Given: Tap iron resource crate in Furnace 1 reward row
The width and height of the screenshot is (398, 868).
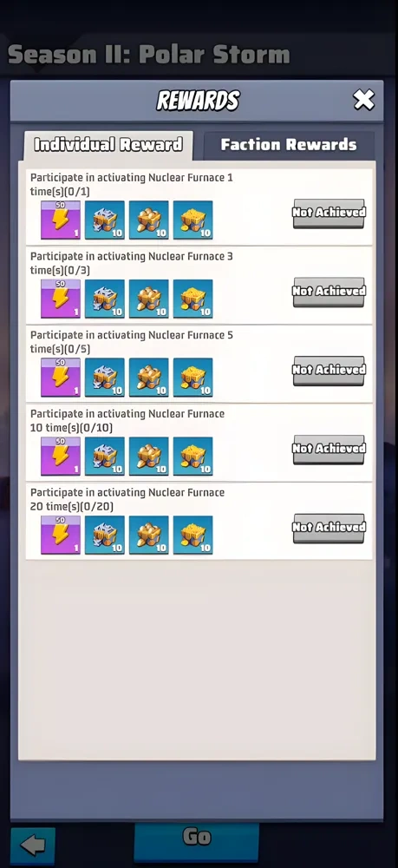Looking at the screenshot, I should pos(104,220).
